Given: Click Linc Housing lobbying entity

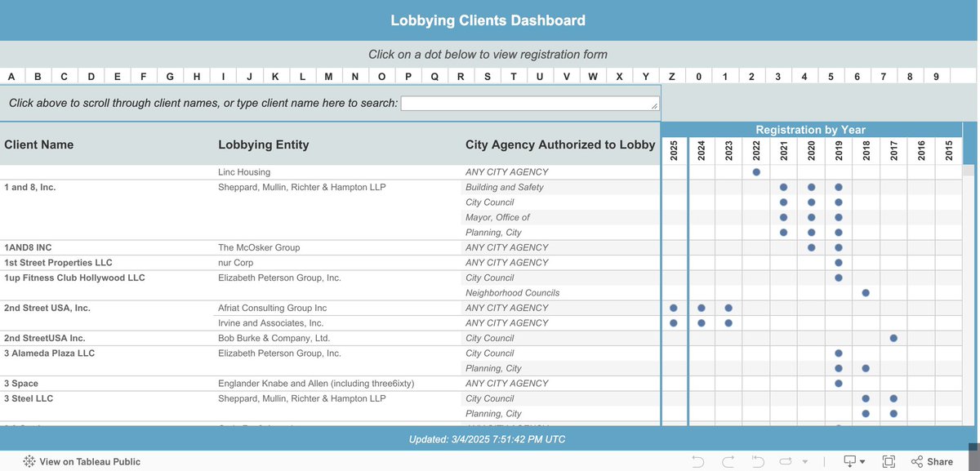Looking at the screenshot, I should click(244, 172).
